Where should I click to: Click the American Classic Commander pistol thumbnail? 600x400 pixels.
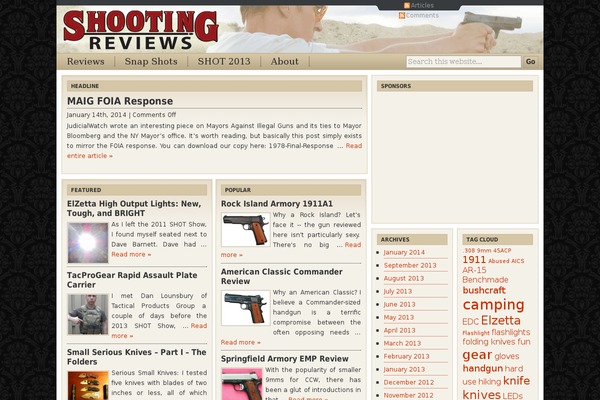click(x=246, y=308)
